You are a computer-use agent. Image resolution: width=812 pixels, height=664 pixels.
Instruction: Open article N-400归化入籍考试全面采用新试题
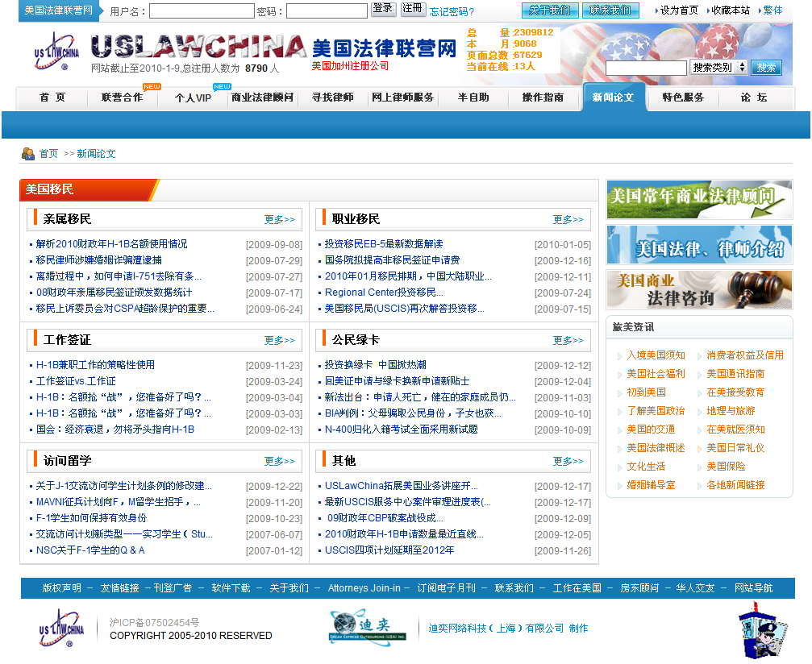tap(402, 429)
